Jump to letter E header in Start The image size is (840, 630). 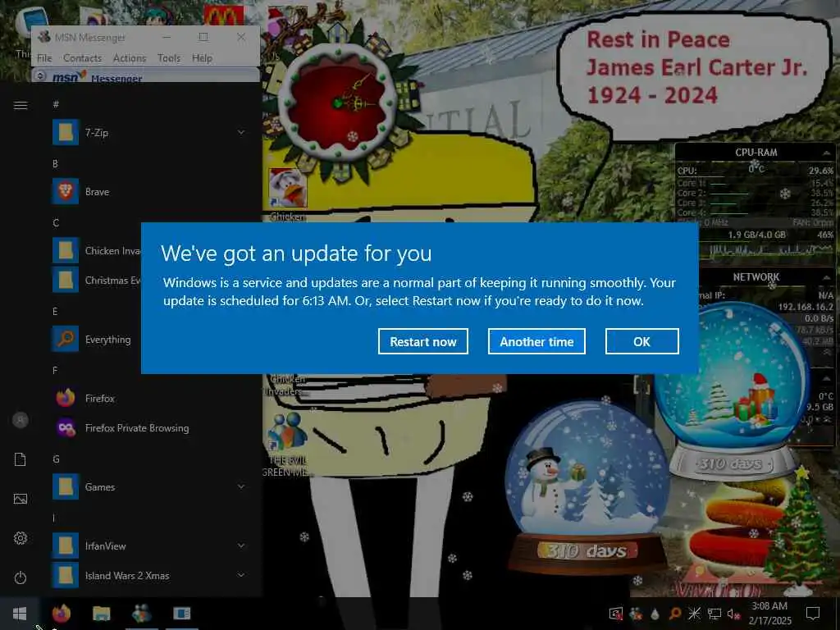[55, 311]
